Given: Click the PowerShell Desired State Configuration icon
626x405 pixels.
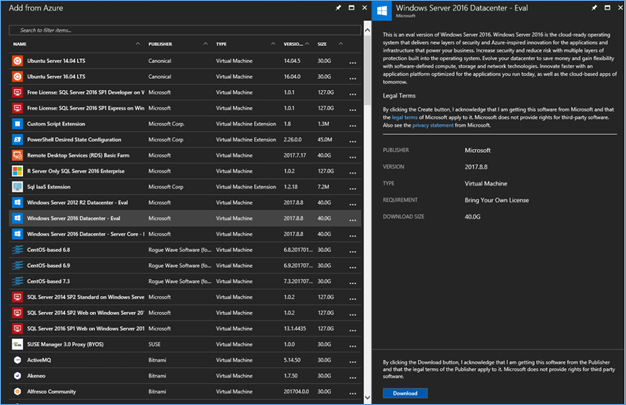Looking at the screenshot, I should tap(17, 139).
